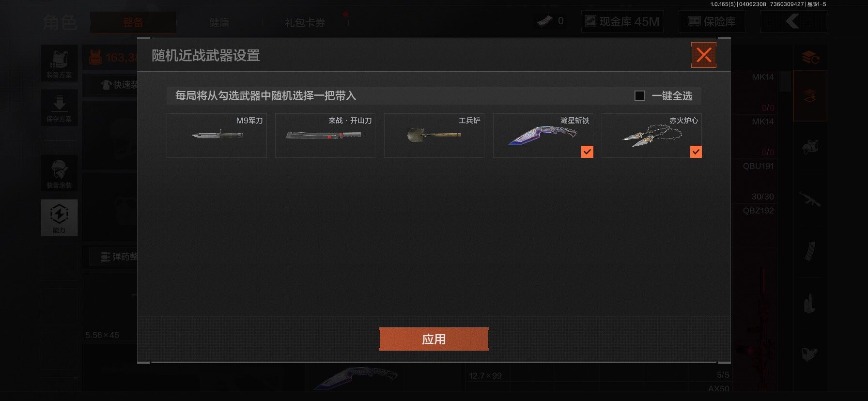Screen dimensions: 868x401
Task: Open the 装备涂装 equipment skin icon
Action: (x=59, y=173)
